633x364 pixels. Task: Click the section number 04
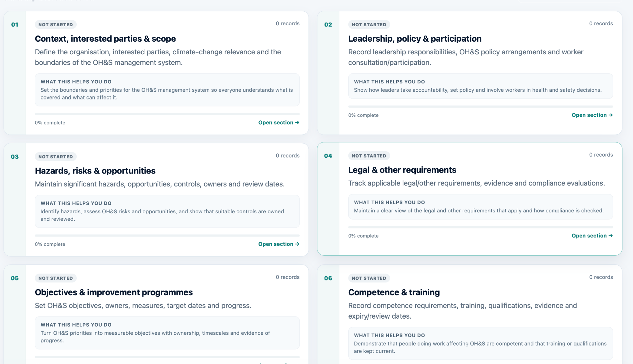(x=328, y=156)
